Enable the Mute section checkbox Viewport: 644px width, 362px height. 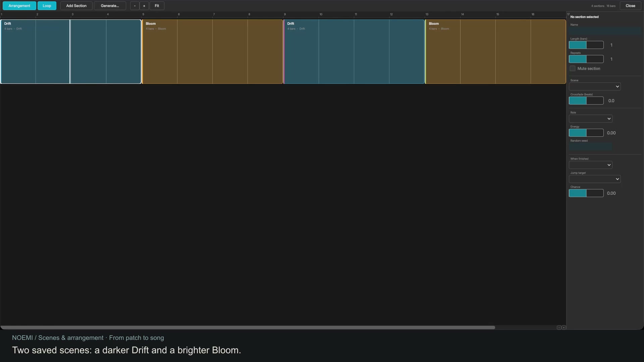point(573,68)
